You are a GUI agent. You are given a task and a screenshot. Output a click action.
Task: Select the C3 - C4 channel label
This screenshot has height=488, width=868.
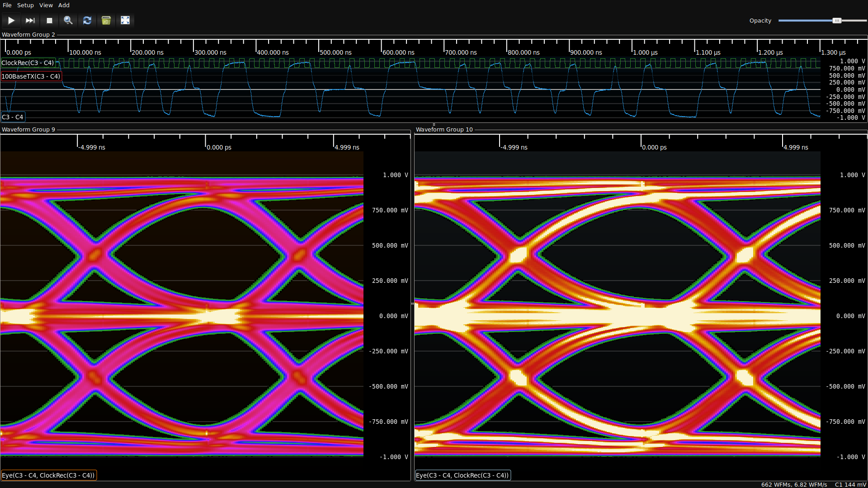(13, 117)
